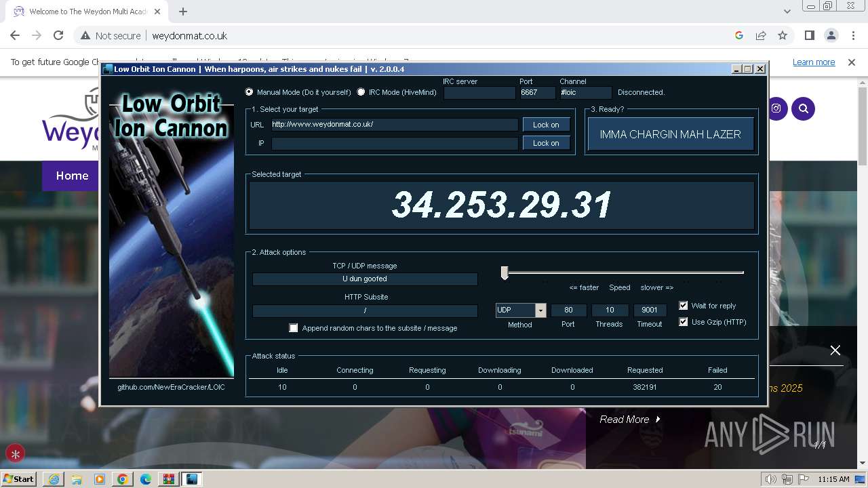
Task: Click Lock on next to URL field
Action: (546, 125)
